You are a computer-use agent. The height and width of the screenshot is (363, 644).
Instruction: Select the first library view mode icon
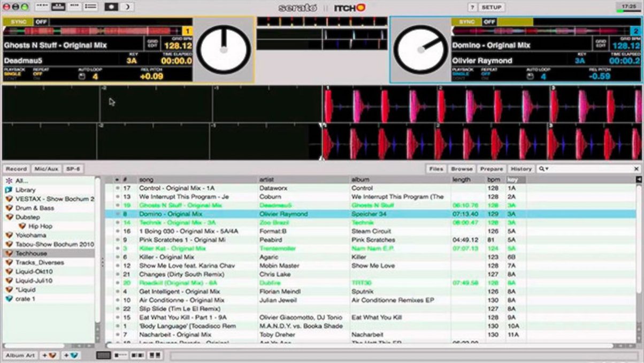pos(104,355)
